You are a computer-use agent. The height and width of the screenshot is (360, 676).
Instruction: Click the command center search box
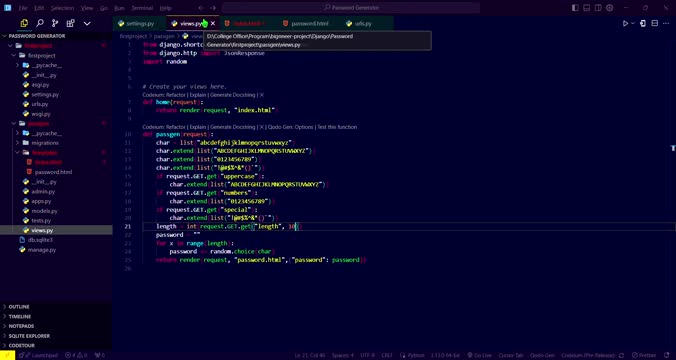coord(351,8)
